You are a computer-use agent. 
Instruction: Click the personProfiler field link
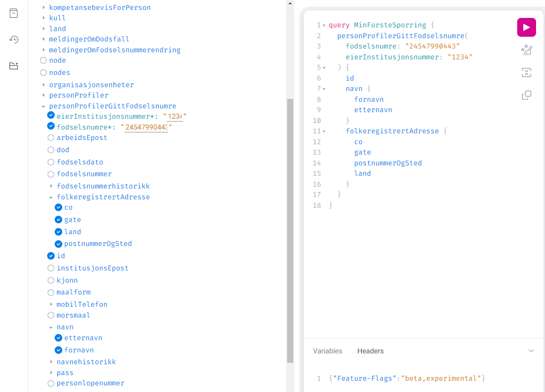click(x=78, y=95)
